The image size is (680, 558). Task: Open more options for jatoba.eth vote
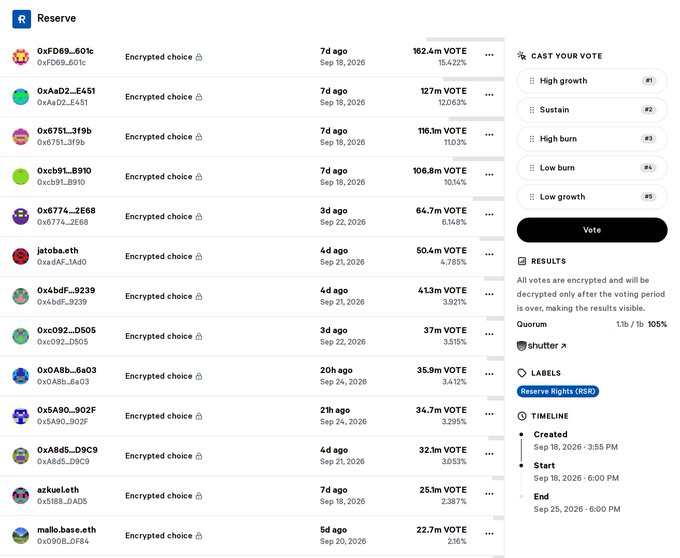point(489,255)
